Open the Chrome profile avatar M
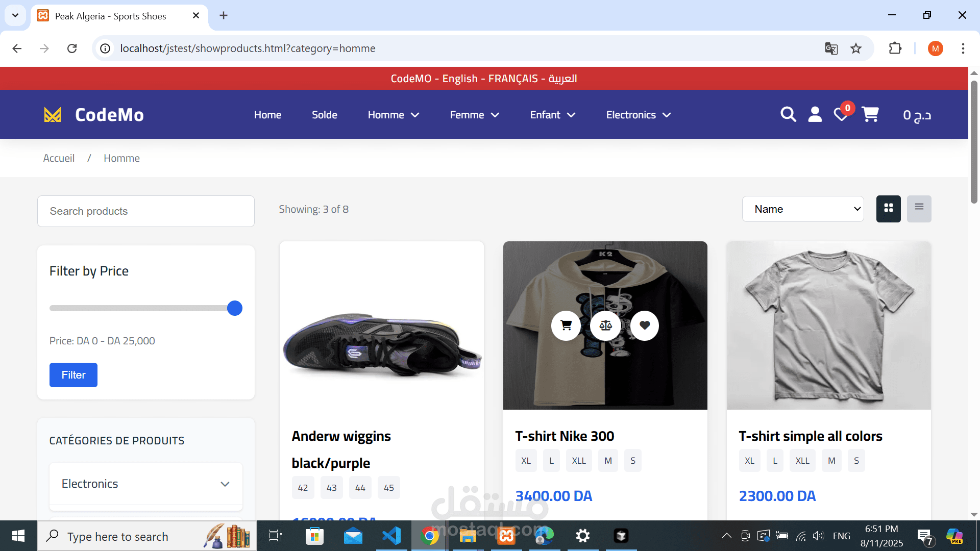Viewport: 980px width, 551px height. 935,48
